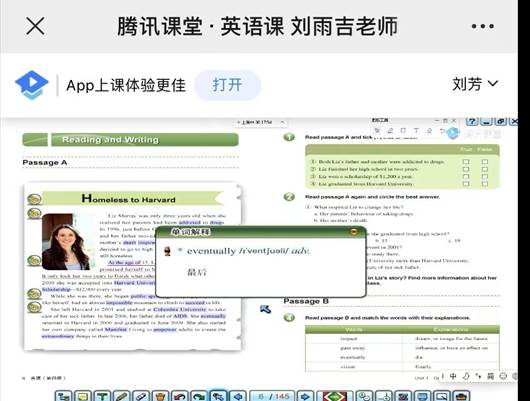Screen dimensions: 530x401
Task: Tick the True box for statement 4
Action: click(x=466, y=184)
